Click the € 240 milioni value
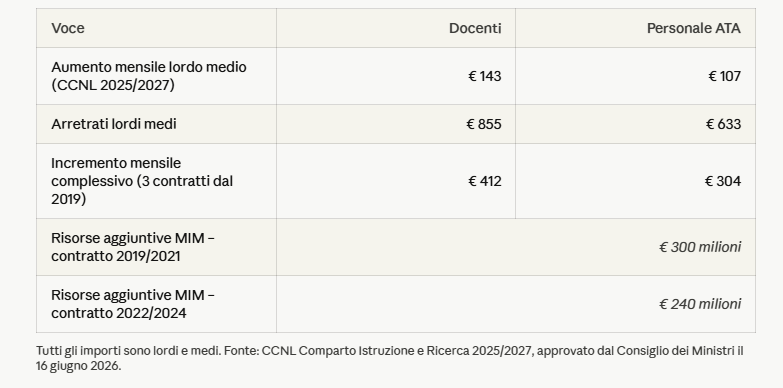783x388 pixels. coord(700,304)
